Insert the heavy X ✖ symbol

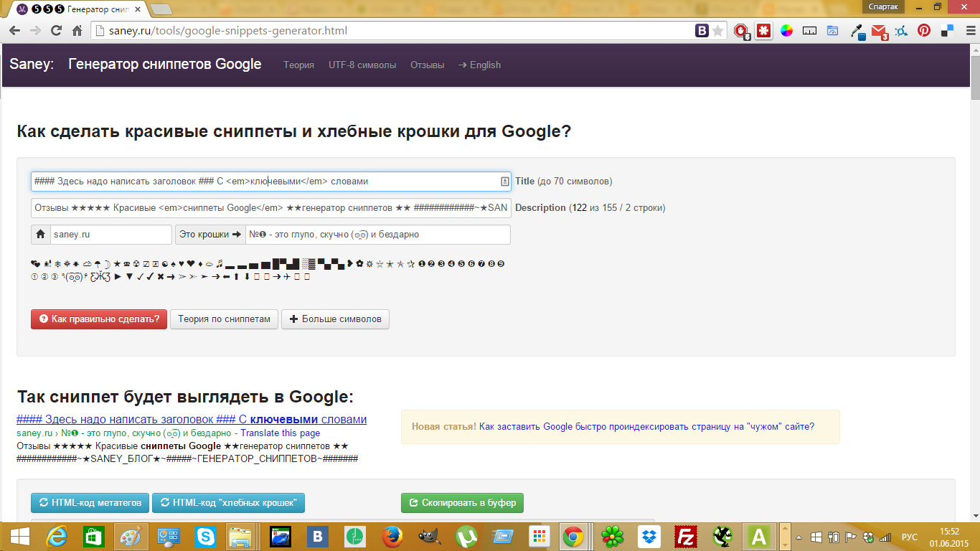pyautogui.click(x=161, y=276)
